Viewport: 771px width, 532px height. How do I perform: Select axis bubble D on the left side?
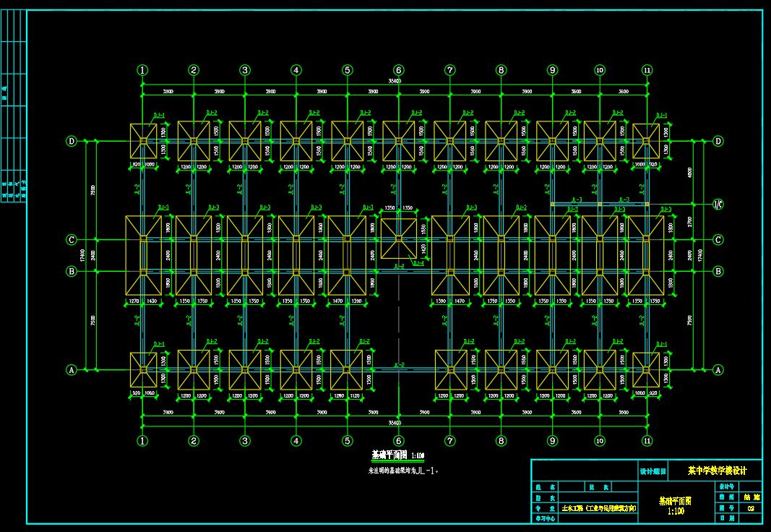click(x=72, y=141)
